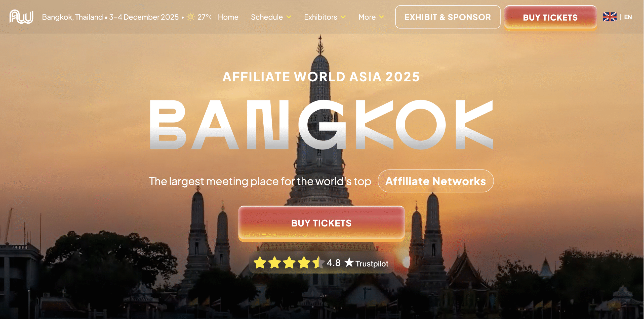Image resolution: width=644 pixels, height=319 pixels.
Task: Expand the Exhibitors dropdown chevron
Action: pyautogui.click(x=343, y=17)
